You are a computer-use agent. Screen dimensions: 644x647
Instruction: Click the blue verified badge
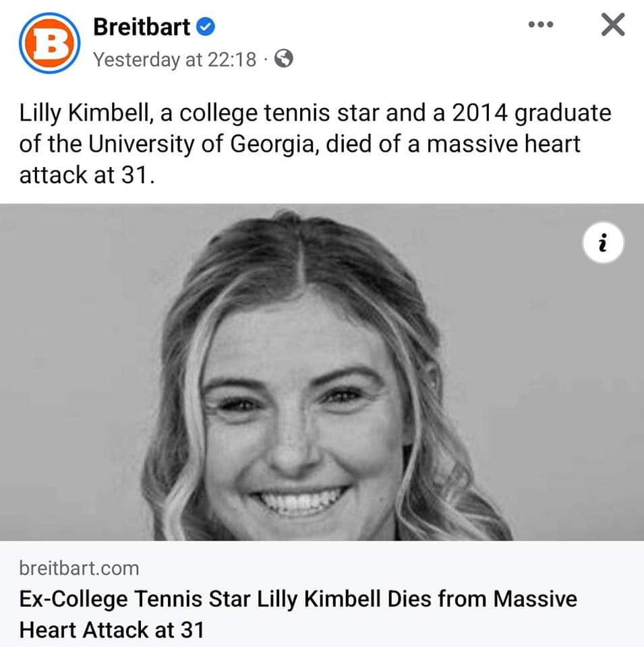[x=206, y=27]
